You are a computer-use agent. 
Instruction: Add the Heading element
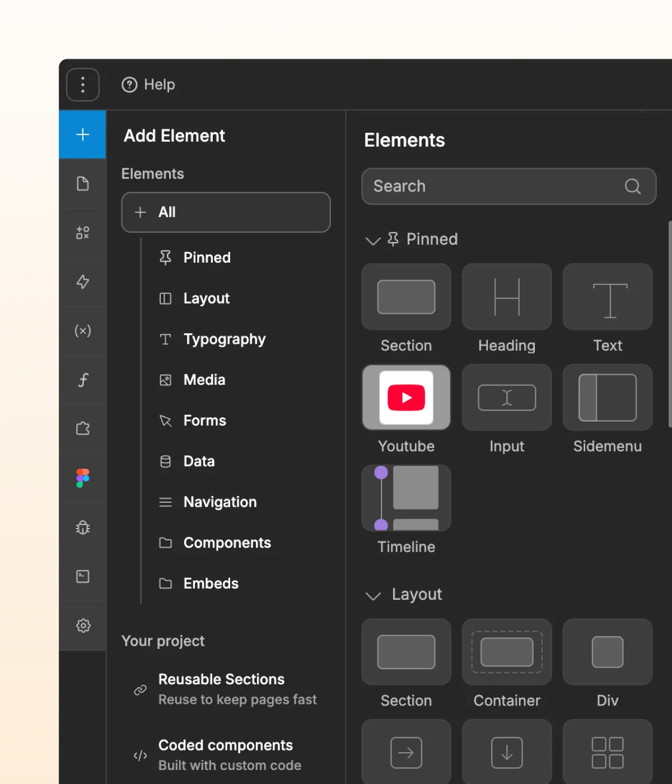click(x=507, y=297)
